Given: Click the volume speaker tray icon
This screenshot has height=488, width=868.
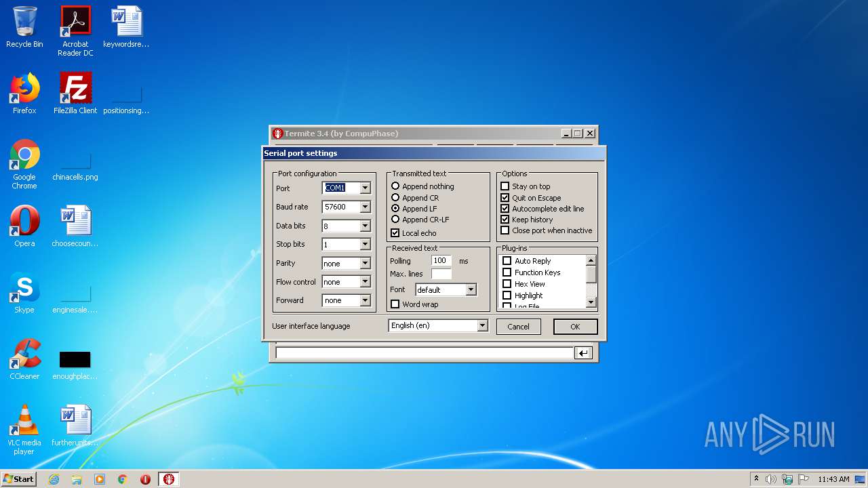Looking at the screenshot, I should click(x=770, y=479).
